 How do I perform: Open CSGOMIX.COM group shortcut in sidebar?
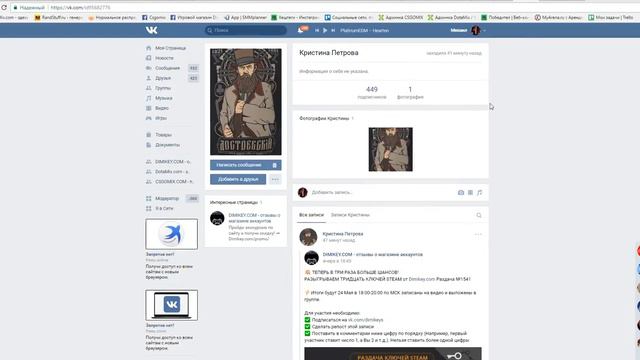pyautogui.click(x=174, y=182)
